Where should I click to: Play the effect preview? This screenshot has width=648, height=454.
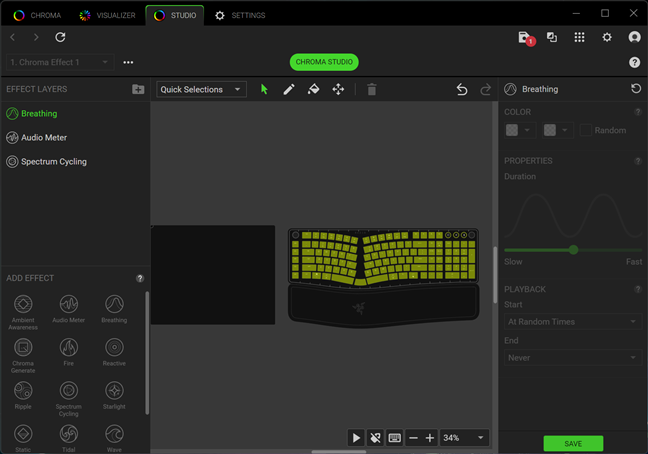pos(356,437)
